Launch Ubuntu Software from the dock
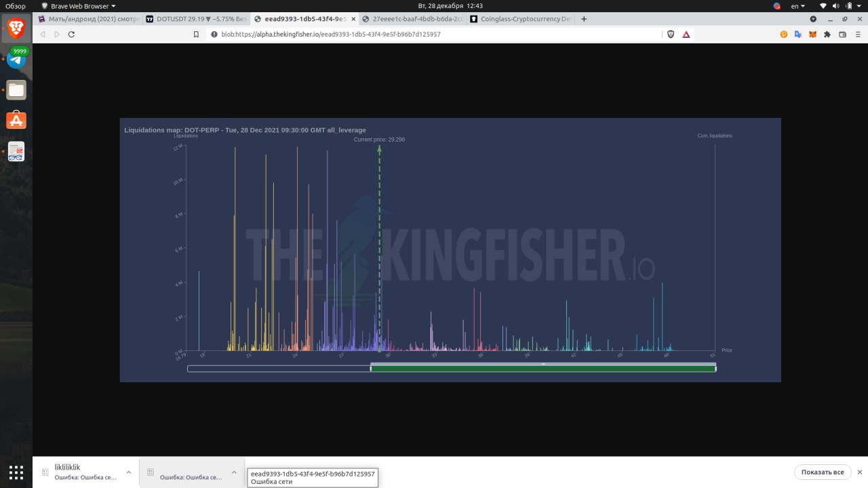This screenshot has height=488, width=868. click(x=16, y=121)
